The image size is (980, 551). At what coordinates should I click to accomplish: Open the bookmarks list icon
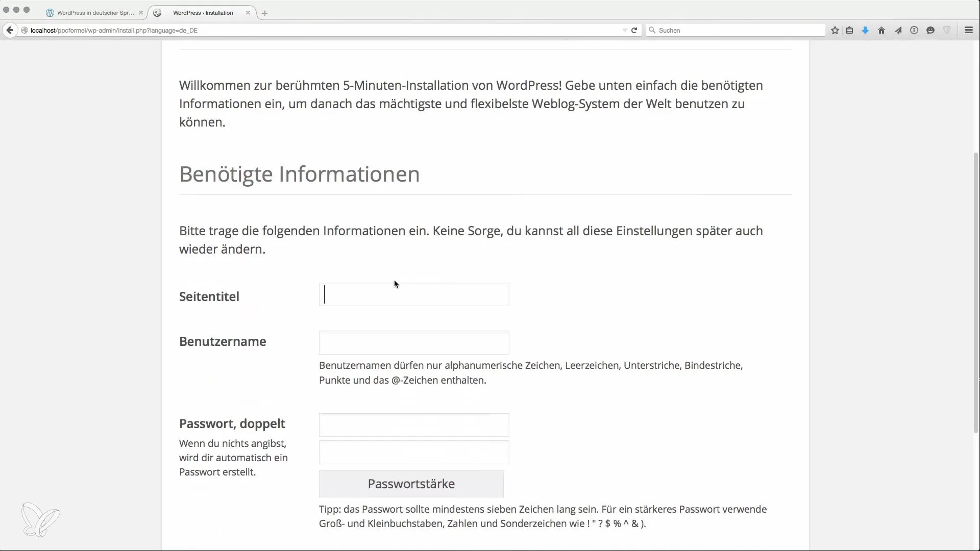click(x=849, y=30)
